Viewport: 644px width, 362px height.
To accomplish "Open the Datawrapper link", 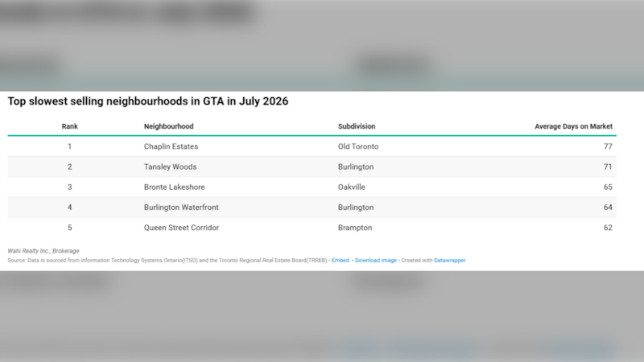I will point(450,260).
